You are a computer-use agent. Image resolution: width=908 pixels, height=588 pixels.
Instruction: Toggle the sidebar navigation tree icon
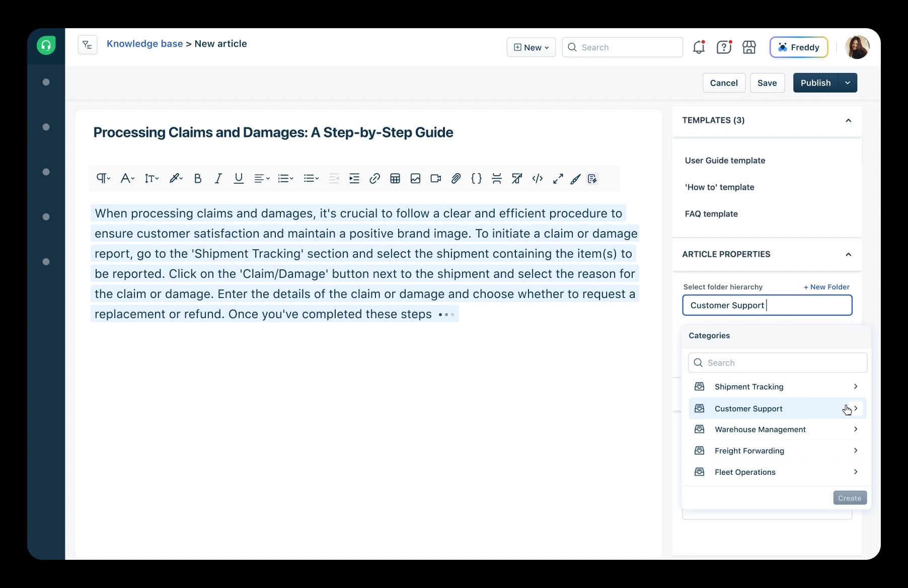click(x=88, y=45)
